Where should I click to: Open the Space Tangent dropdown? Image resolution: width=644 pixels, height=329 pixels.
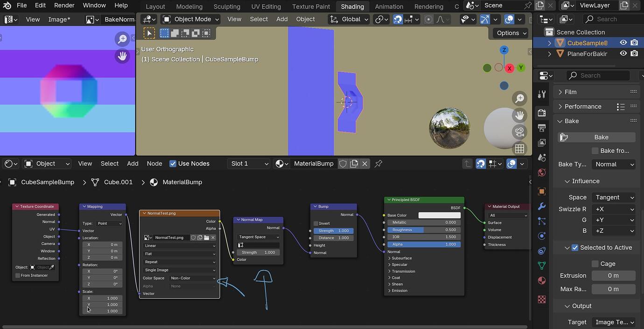tap(614, 198)
